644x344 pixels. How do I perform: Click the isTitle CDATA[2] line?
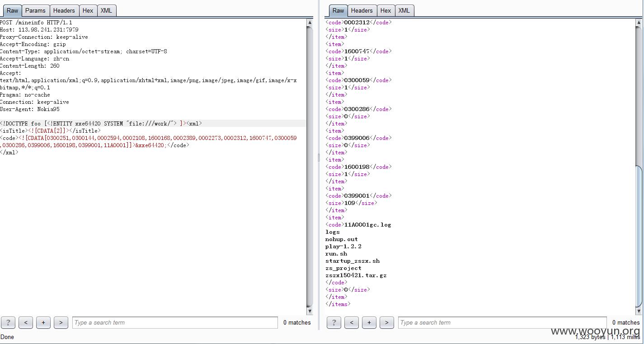point(51,131)
